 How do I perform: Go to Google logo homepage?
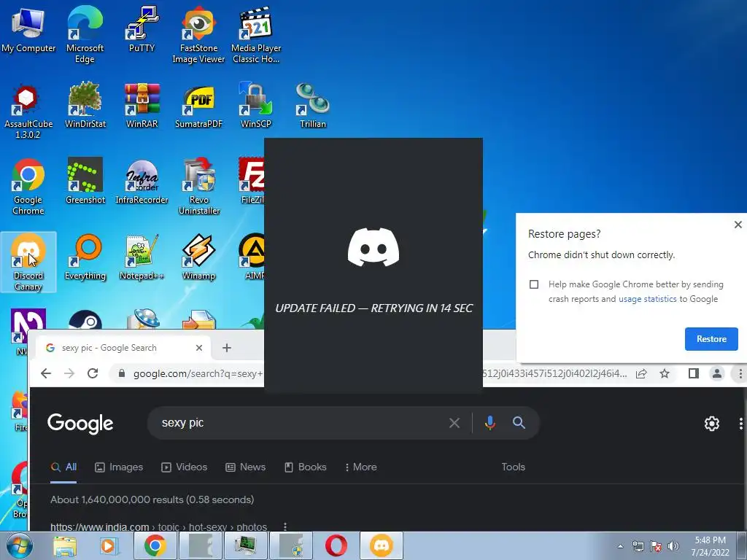80,424
